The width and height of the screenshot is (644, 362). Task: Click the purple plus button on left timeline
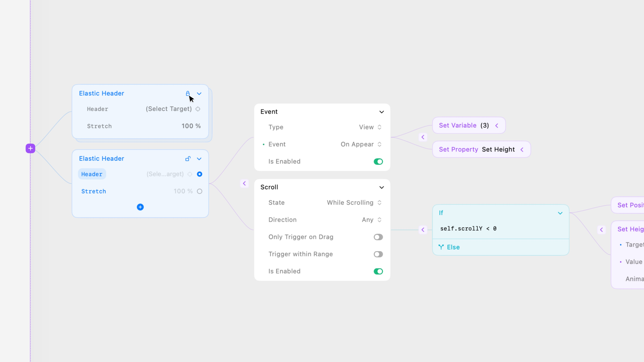pyautogui.click(x=30, y=148)
